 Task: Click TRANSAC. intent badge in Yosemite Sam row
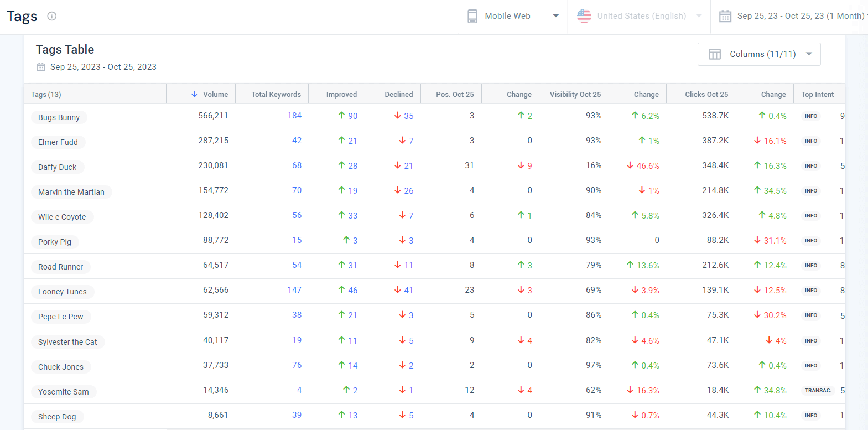coord(818,391)
